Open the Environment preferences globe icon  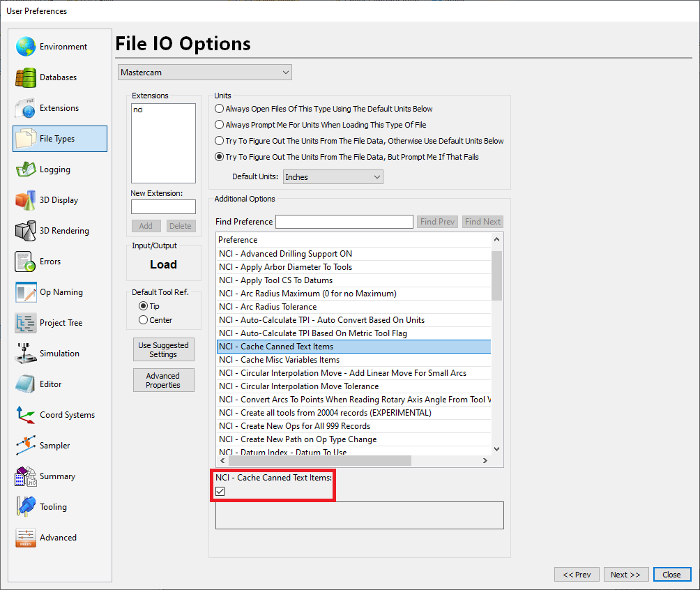[x=25, y=47]
